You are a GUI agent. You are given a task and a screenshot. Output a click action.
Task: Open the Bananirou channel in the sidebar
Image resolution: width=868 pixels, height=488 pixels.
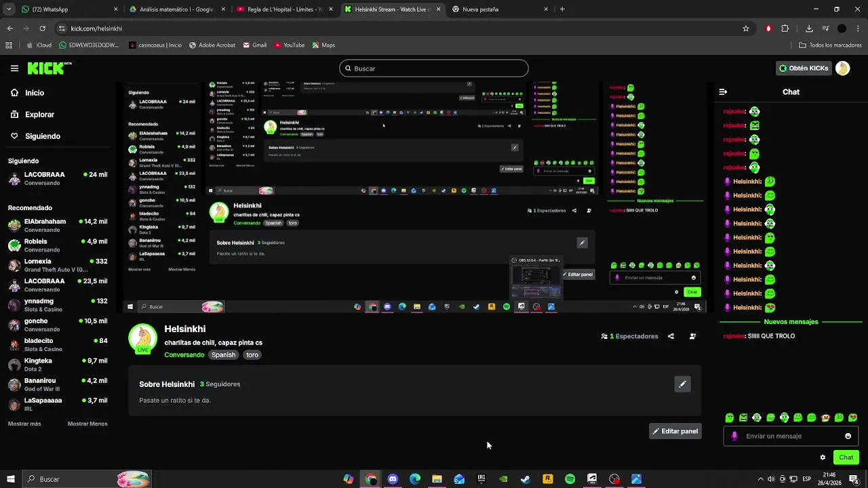[x=58, y=384]
